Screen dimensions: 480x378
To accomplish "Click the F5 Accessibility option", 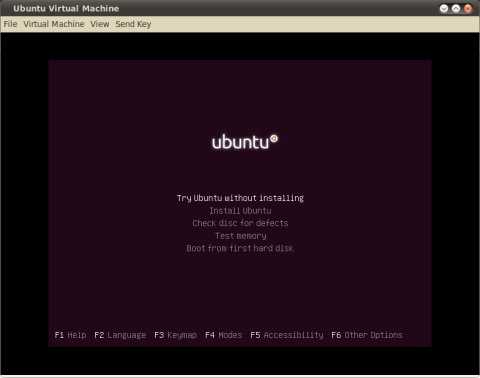I will click(287, 335).
